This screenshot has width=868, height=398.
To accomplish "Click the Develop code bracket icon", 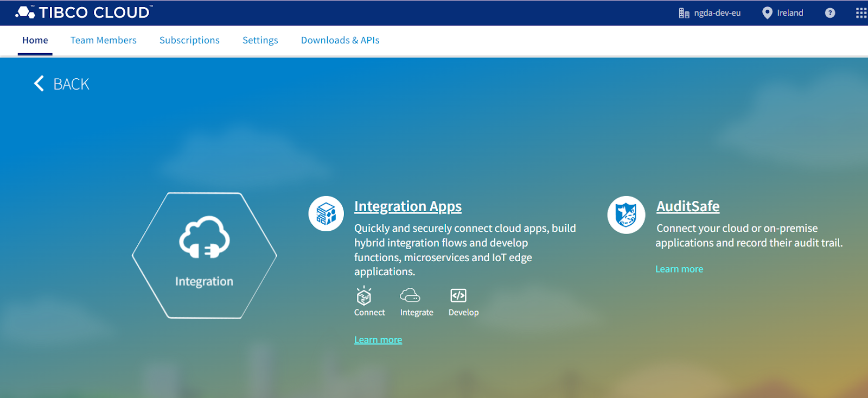I will (x=458, y=295).
